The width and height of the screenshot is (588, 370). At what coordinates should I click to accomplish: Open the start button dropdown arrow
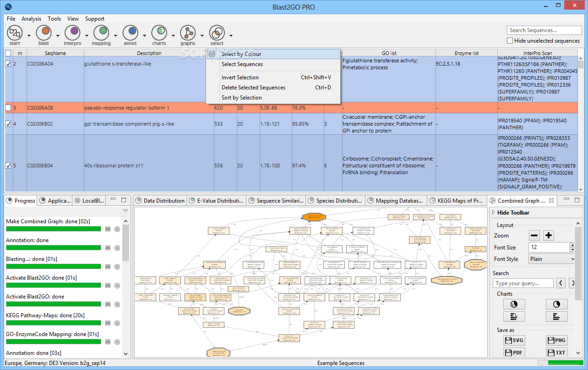(x=29, y=35)
